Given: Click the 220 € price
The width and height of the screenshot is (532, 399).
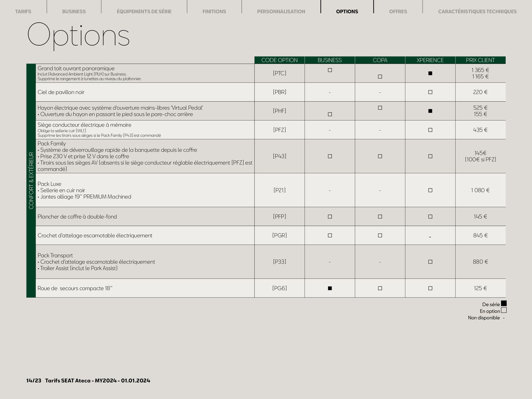Looking at the screenshot, I should click(x=480, y=92).
